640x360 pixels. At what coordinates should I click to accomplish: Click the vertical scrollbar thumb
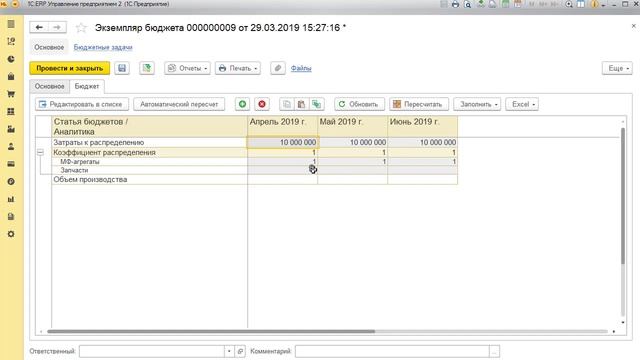(x=622, y=196)
